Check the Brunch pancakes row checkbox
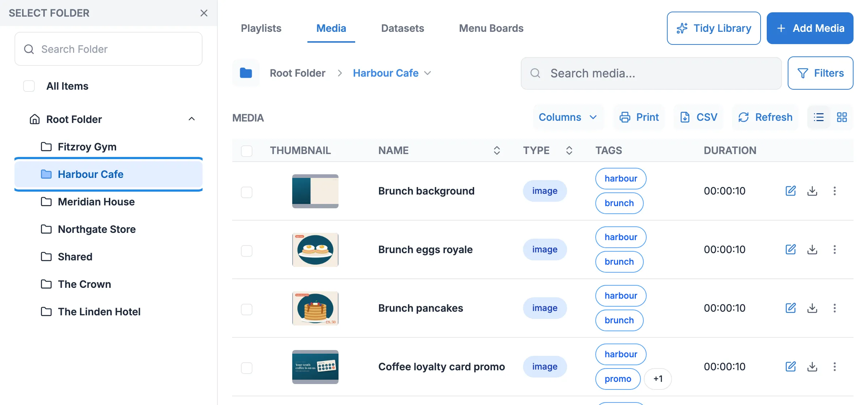868x405 pixels. (247, 309)
